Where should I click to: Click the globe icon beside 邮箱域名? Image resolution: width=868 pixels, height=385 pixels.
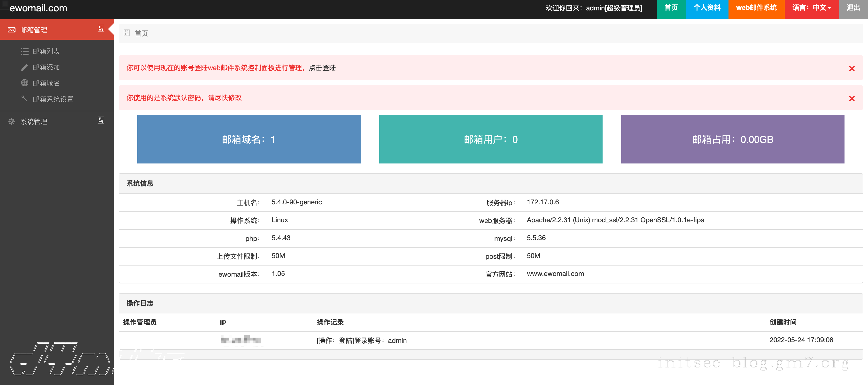(x=25, y=83)
